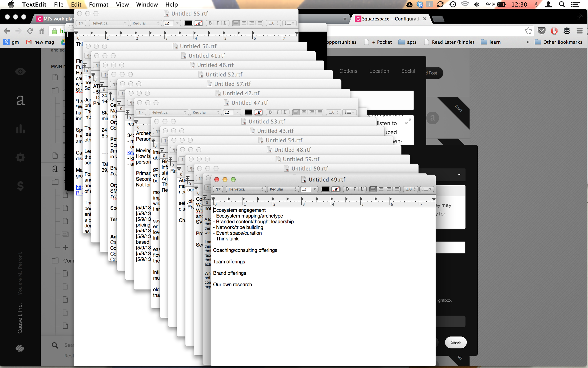Toggle bold in Untitled 49.rtf toolbar

point(347,189)
